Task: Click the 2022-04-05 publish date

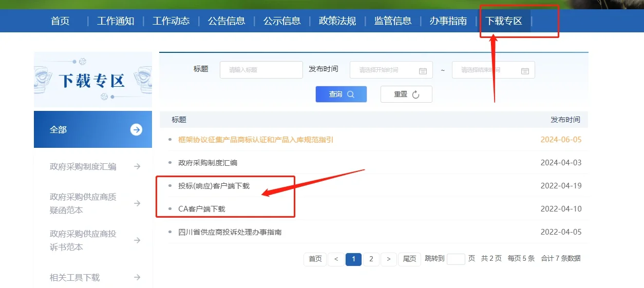Action: 561,232
